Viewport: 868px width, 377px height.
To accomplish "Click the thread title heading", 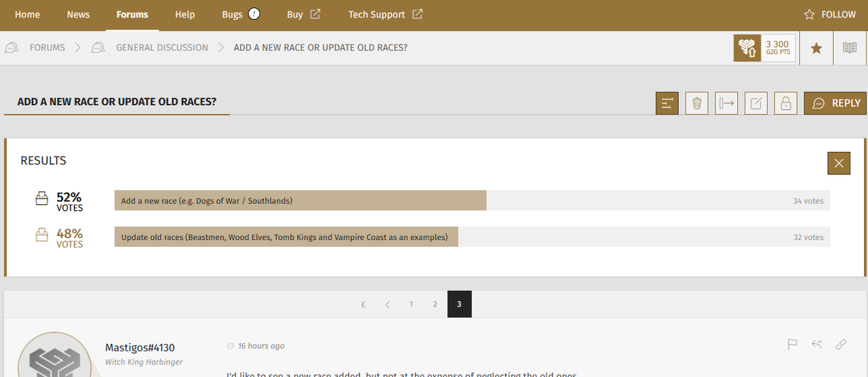I will pyautogui.click(x=117, y=102).
